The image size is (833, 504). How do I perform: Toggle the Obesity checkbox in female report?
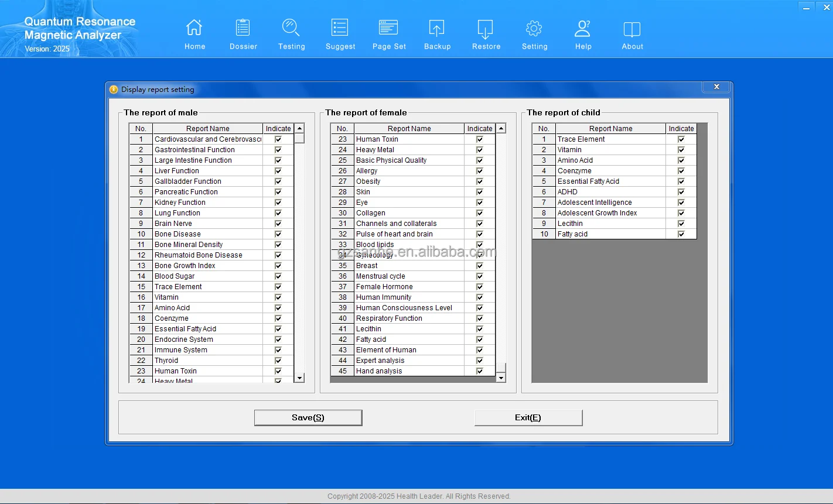pos(480,181)
